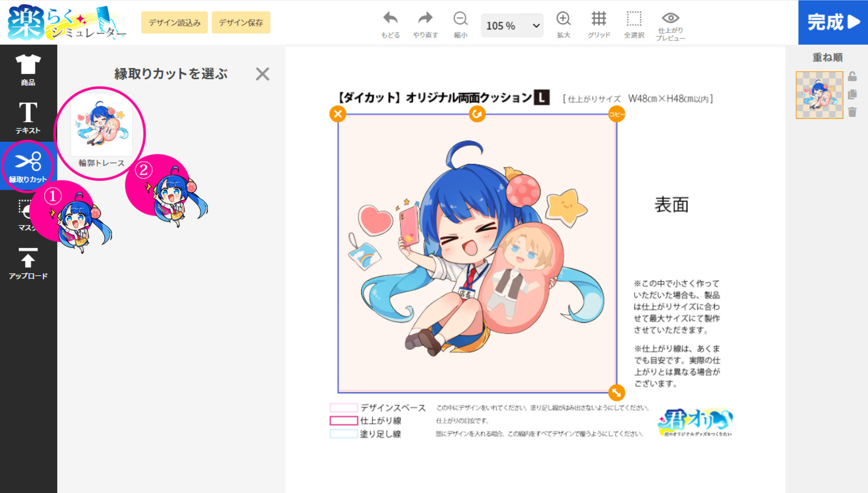Open the 105 % zoom level dropdown

pos(512,26)
